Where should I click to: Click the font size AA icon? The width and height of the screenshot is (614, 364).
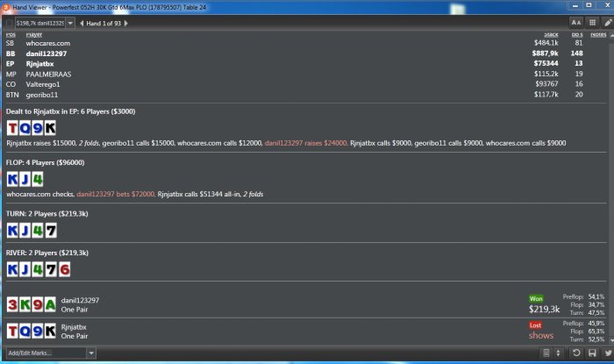[x=576, y=23]
